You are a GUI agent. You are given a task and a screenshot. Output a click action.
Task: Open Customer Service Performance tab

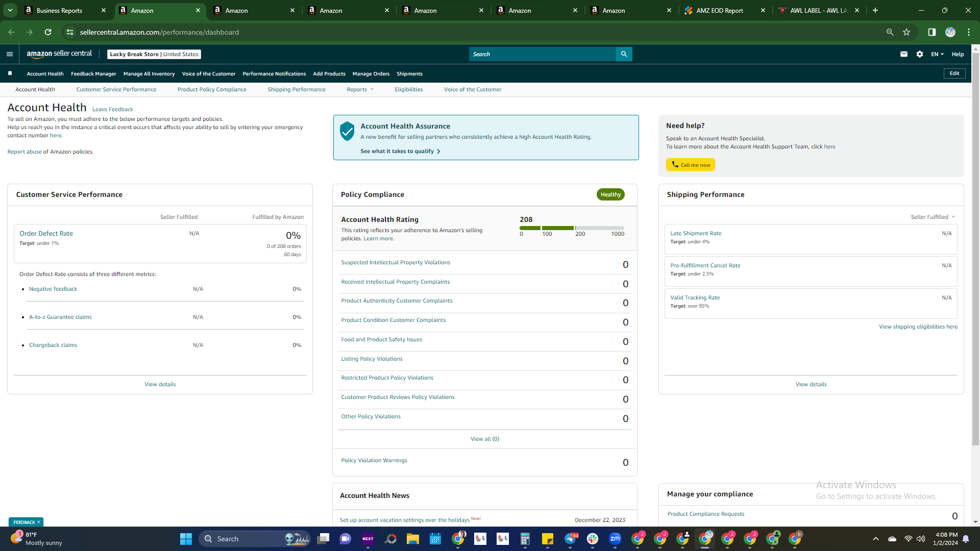click(116, 89)
